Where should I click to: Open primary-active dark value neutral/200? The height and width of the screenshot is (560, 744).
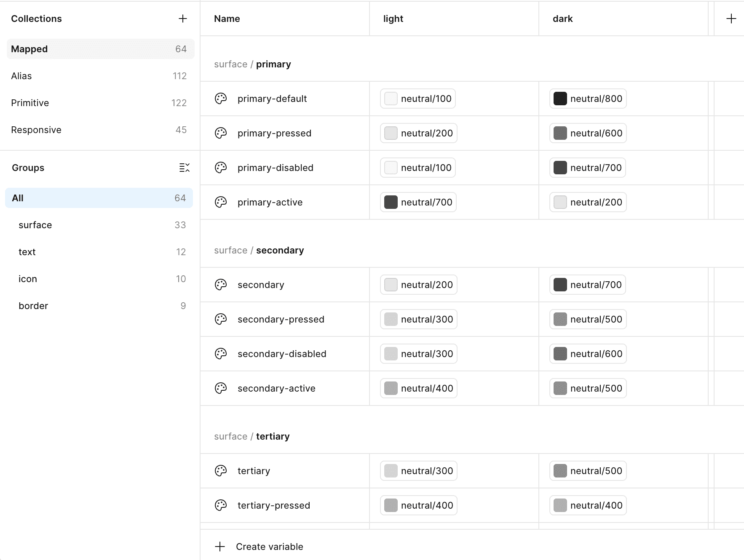click(588, 202)
